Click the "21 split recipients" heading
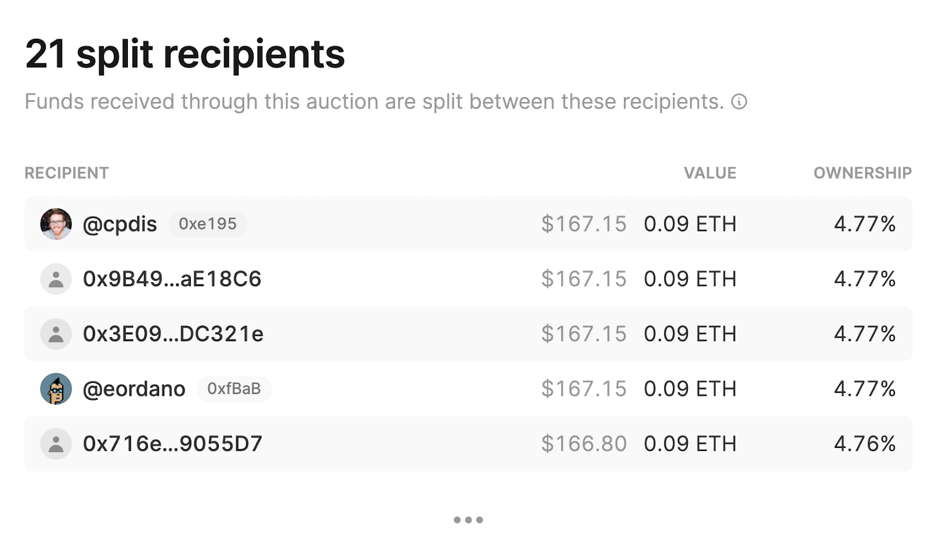The width and height of the screenshot is (939, 560). (x=185, y=55)
